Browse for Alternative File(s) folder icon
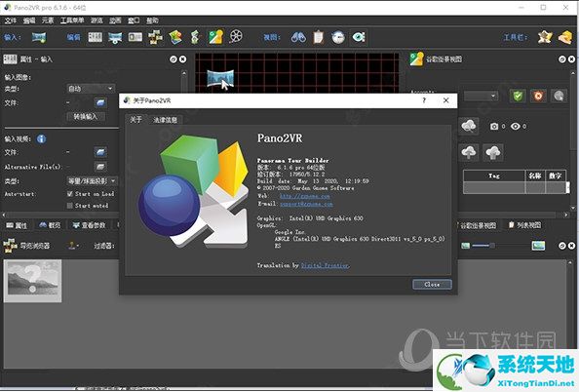 click(100, 167)
